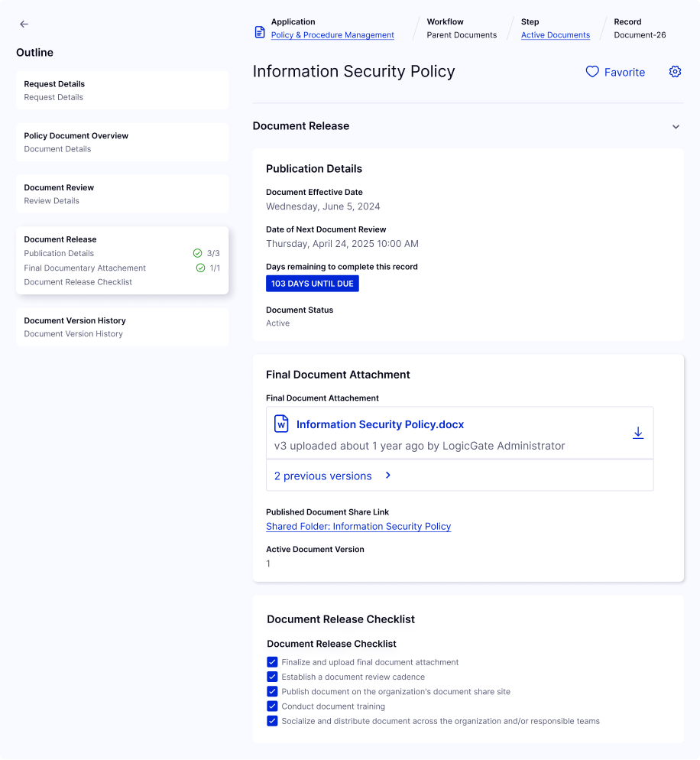Collapse the Document Release section chevron
The height and width of the screenshot is (760, 700).
coord(676,127)
